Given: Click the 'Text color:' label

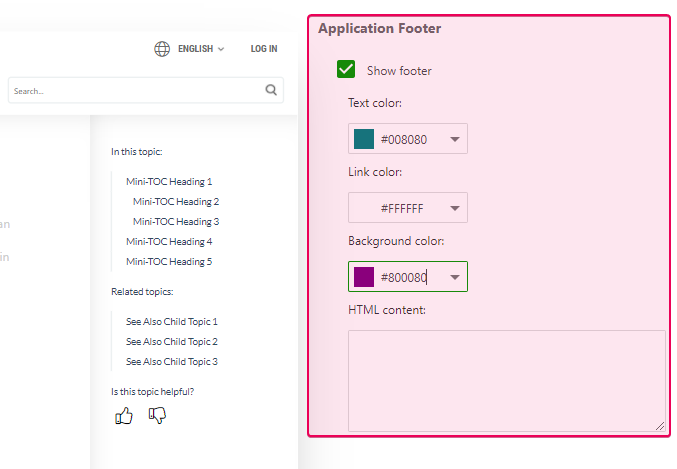Looking at the screenshot, I should [375, 103].
